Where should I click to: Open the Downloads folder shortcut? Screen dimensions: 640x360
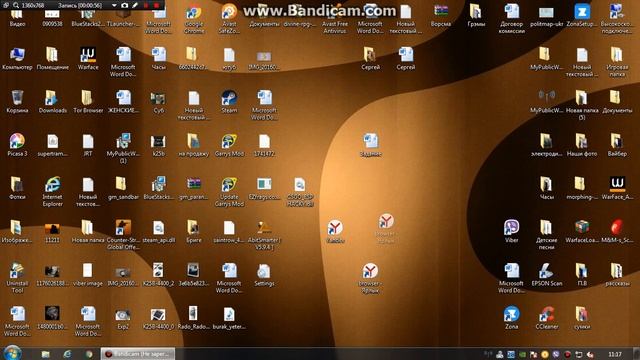coord(53,101)
